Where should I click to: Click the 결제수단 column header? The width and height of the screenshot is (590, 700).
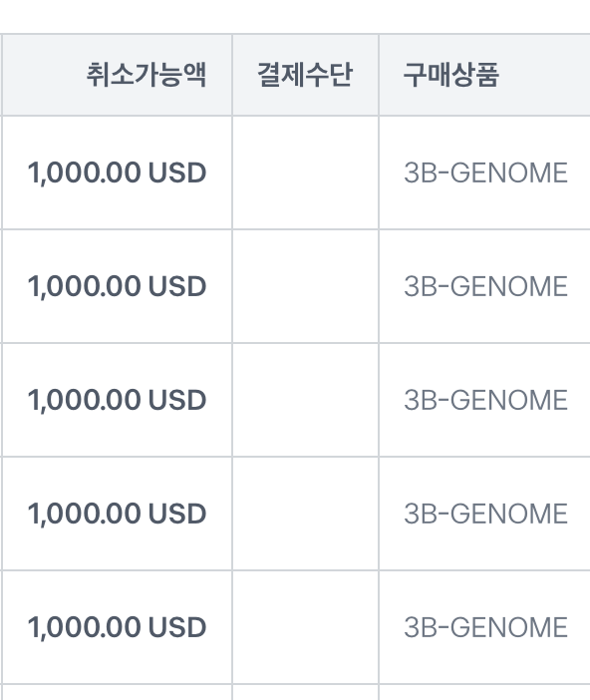(305, 75)
